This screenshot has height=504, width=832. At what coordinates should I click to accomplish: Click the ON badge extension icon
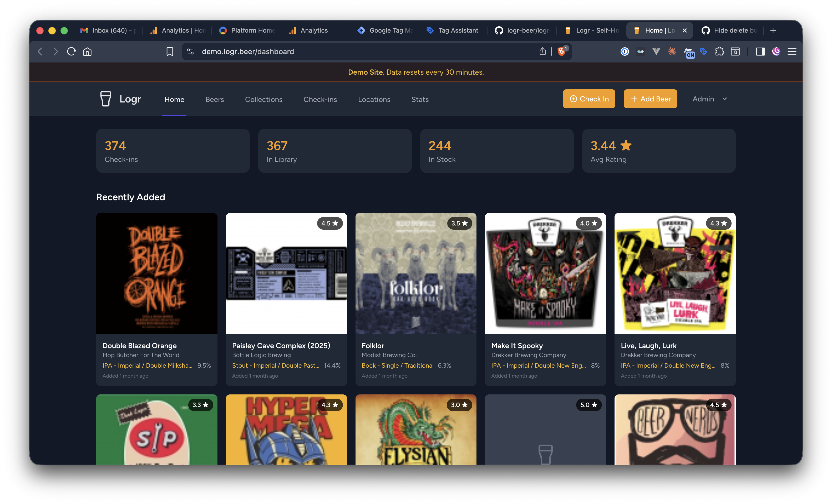(x=689, y=53)
